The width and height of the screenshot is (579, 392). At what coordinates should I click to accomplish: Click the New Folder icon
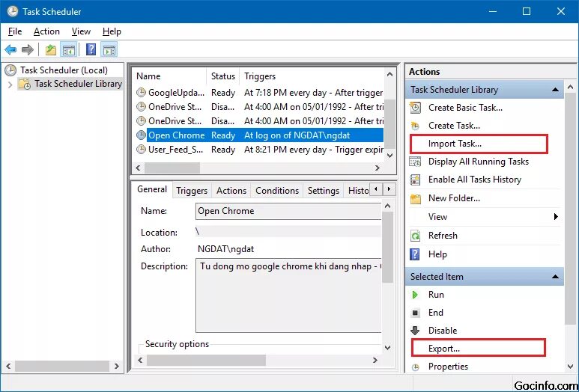click(416, 198)
